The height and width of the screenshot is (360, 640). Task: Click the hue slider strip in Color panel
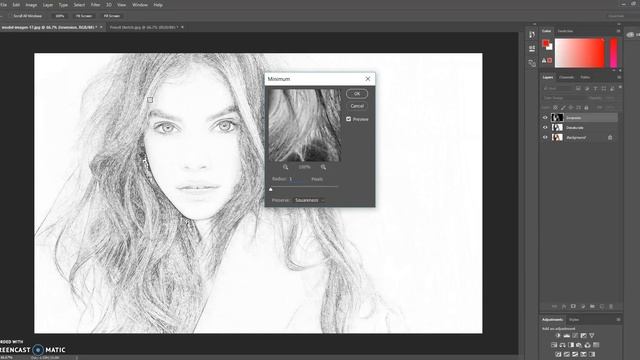click(x=613, y=53)
